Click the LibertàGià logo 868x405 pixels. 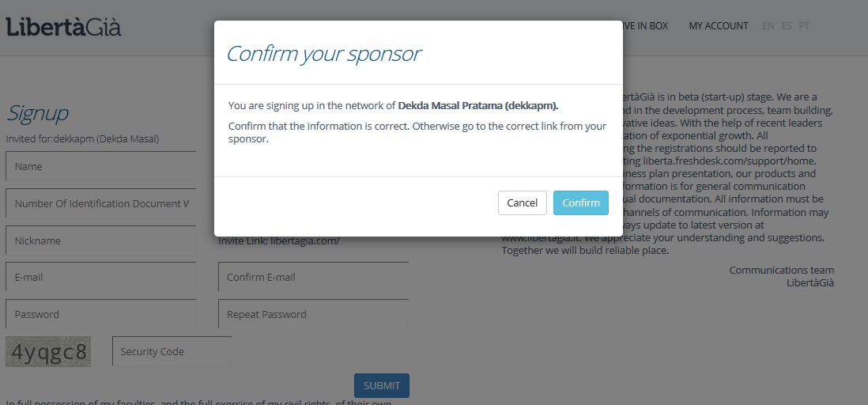64,27
